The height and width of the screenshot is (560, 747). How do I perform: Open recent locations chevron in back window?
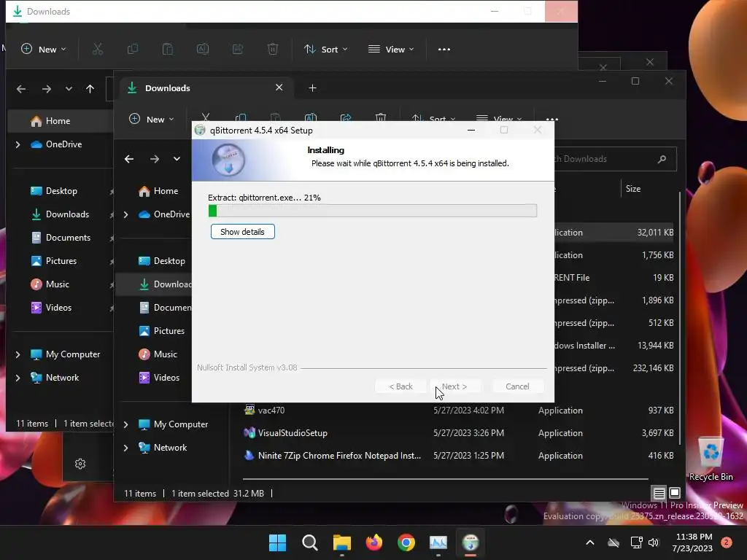point(69,89)
